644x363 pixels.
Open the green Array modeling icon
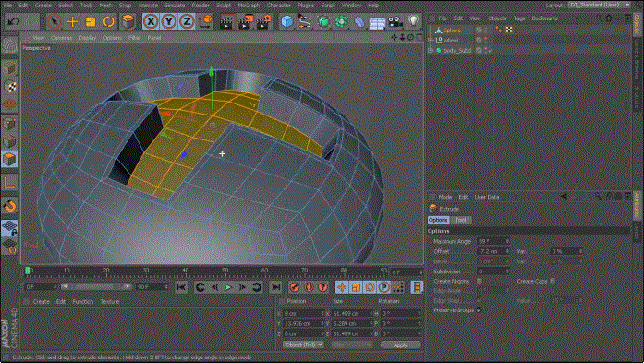coord(341,21)
